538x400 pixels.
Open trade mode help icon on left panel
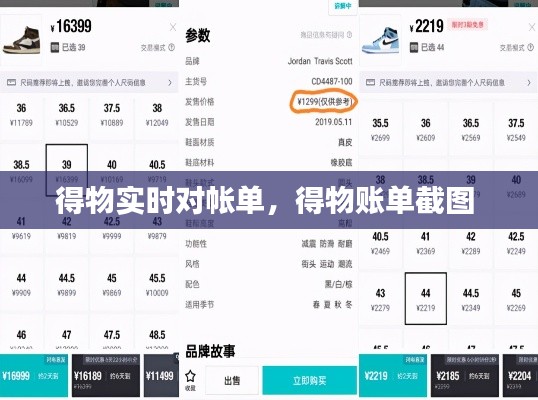tap(172, 47)
